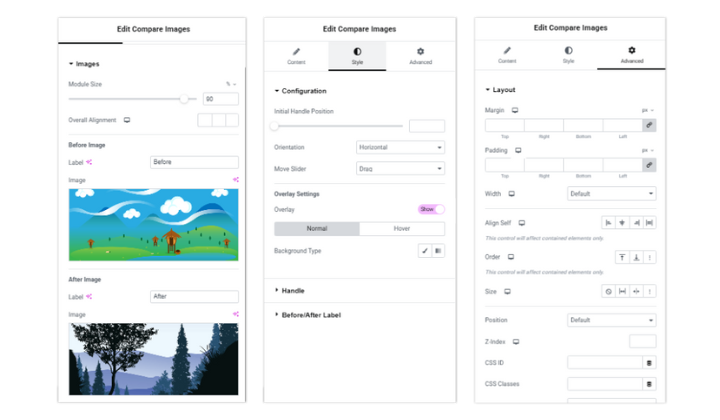Collapse the Configuration section

click(x=300, y=91)
